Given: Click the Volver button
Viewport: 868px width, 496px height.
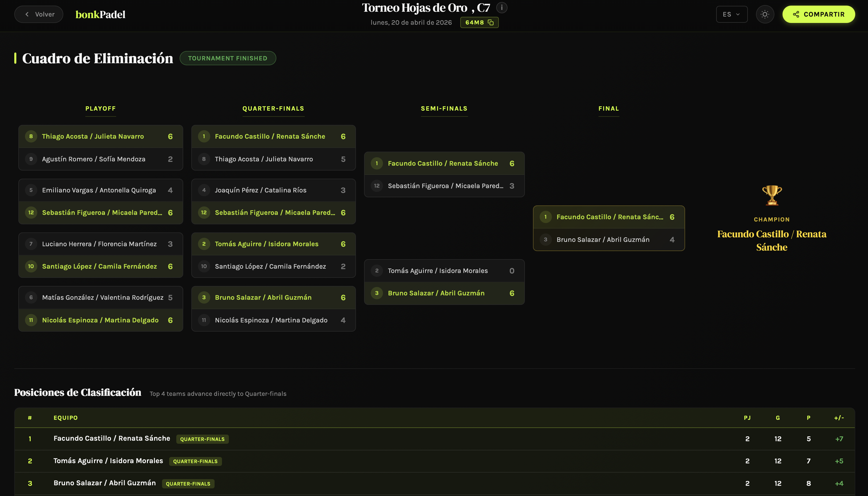Looking at the screenshot, I should 39,14.
